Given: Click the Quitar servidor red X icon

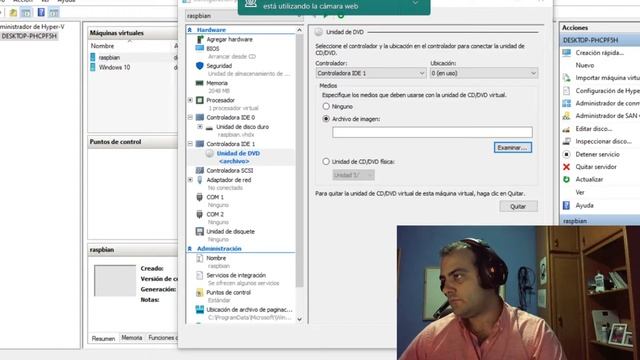Looking at the screenshot, I should pos(567,167).
